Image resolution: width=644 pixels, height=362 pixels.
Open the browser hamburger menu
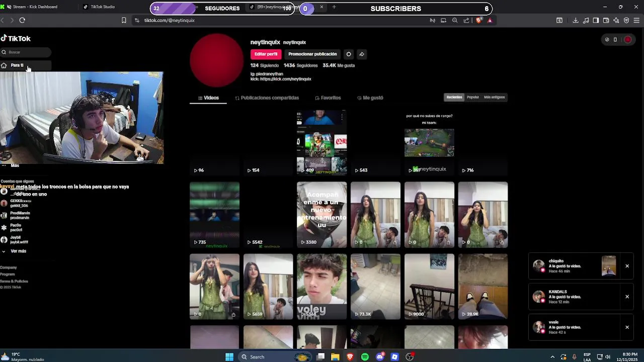click(x=636, y=20)
